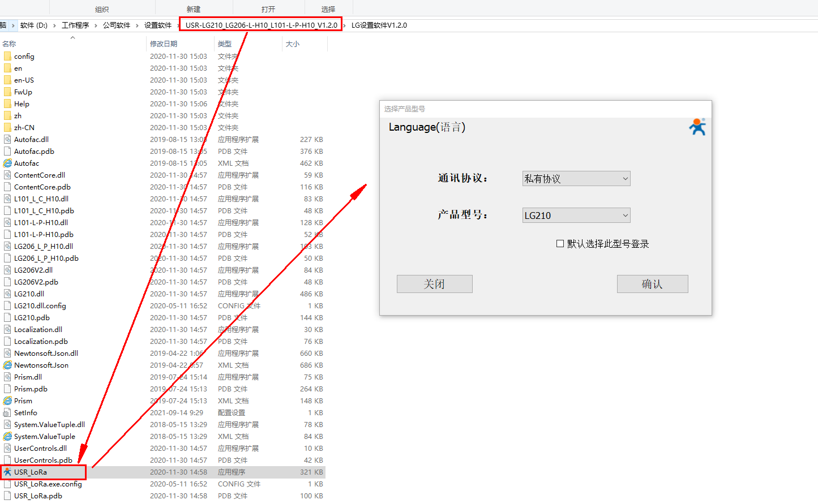Select the Newtonsoft.Json XML document icon
Screen dimensions: 818x504
[x=7, y=365]
